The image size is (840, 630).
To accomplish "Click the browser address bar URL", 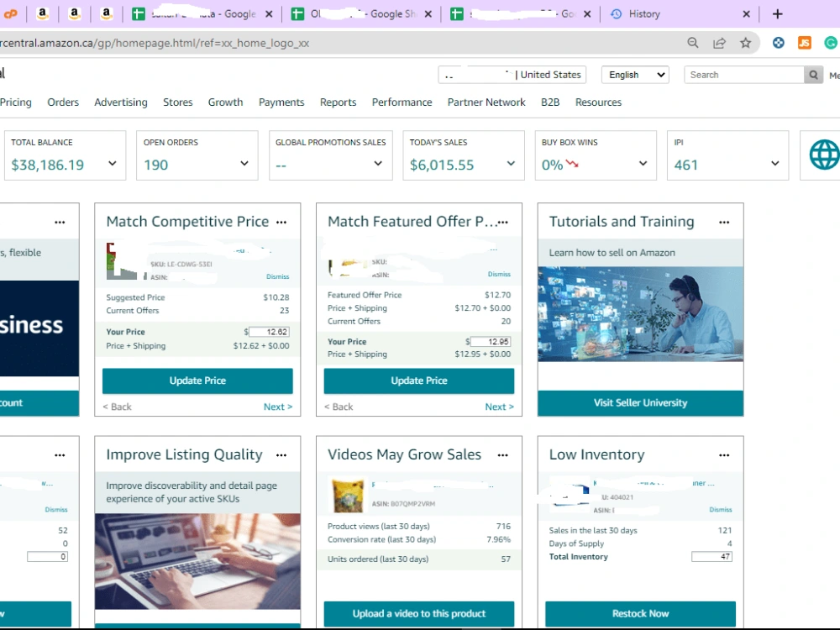I will (x=155, y=44).
